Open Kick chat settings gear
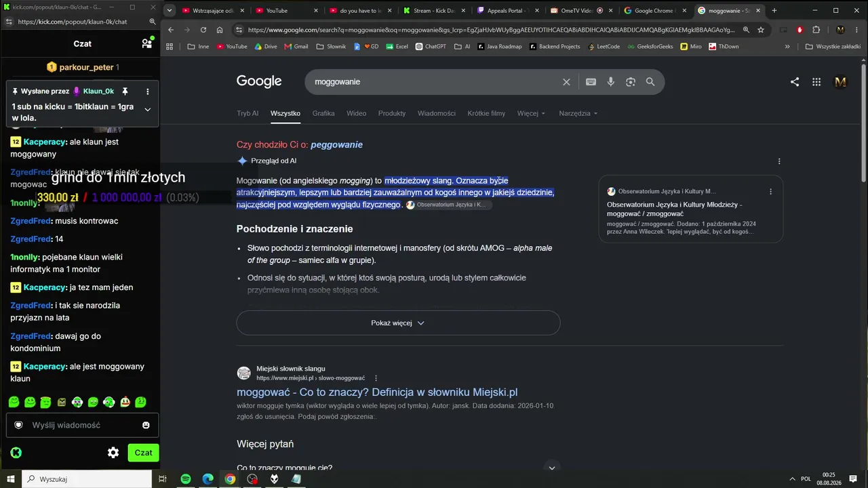868x488 pixels. pyautogui.click(x=113, y=453)
